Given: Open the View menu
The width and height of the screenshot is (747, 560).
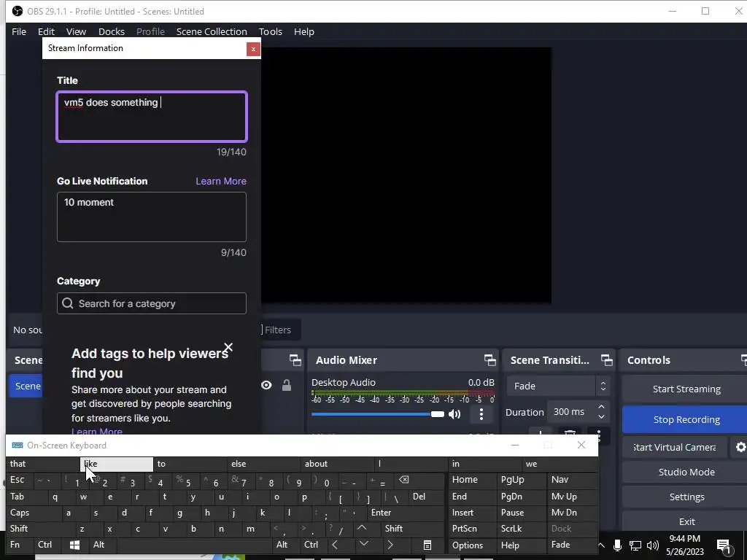Looking at the screenshot, I should click(x=76, y=32).
